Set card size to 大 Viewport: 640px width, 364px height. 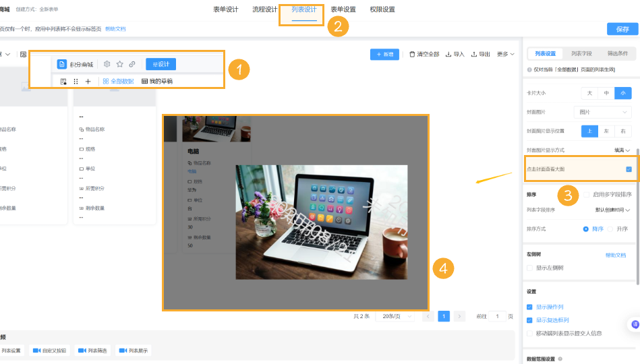[x=589, y=93]
